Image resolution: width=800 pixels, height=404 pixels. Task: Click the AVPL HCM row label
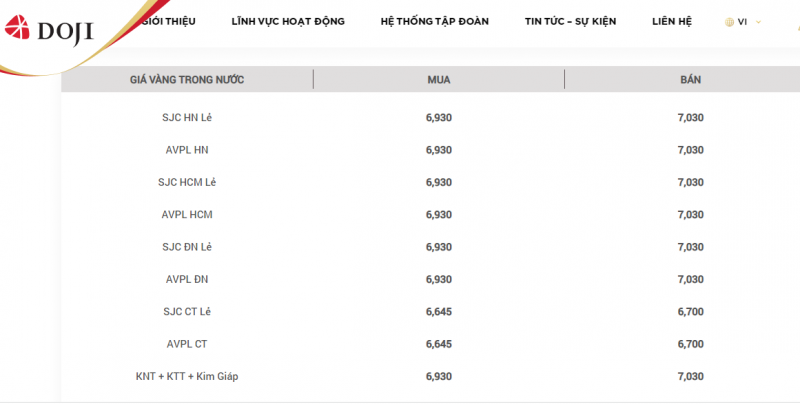tap(187, 214)
